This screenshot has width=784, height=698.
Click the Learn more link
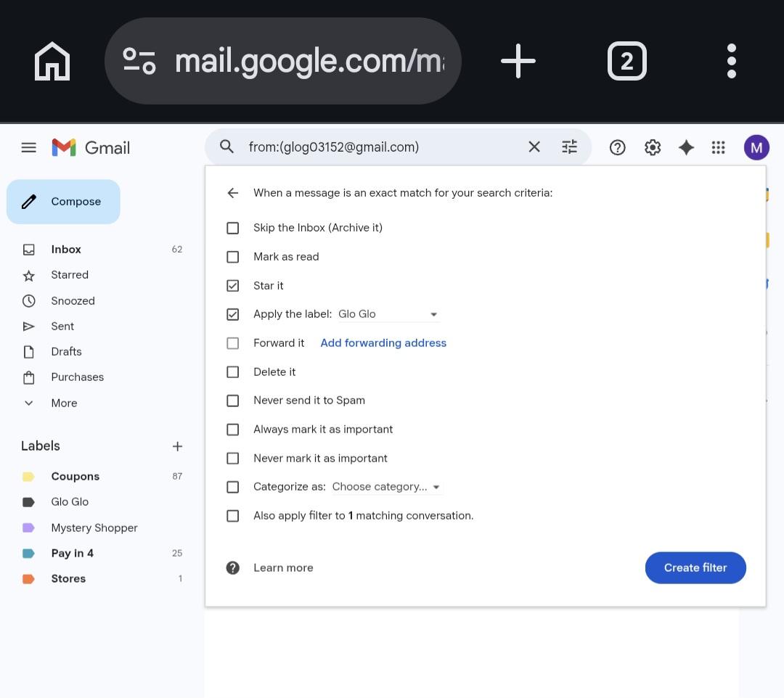(x=283, y=567)
